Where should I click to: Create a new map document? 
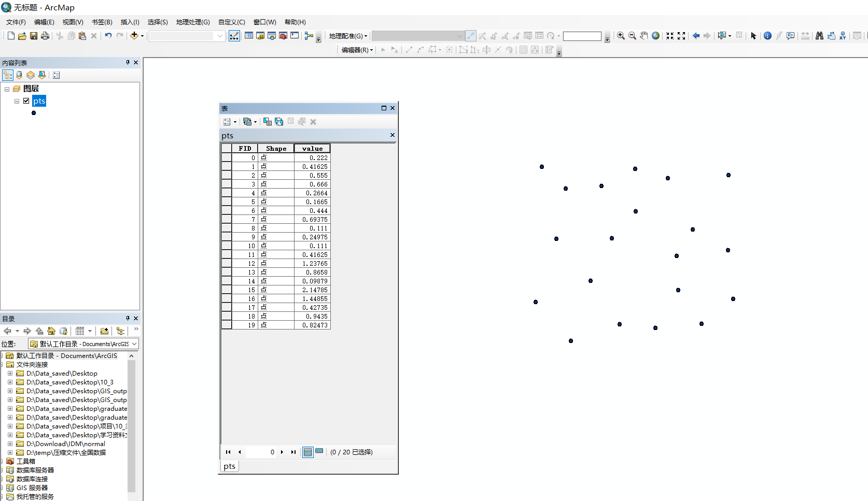(x=11, y=36)
